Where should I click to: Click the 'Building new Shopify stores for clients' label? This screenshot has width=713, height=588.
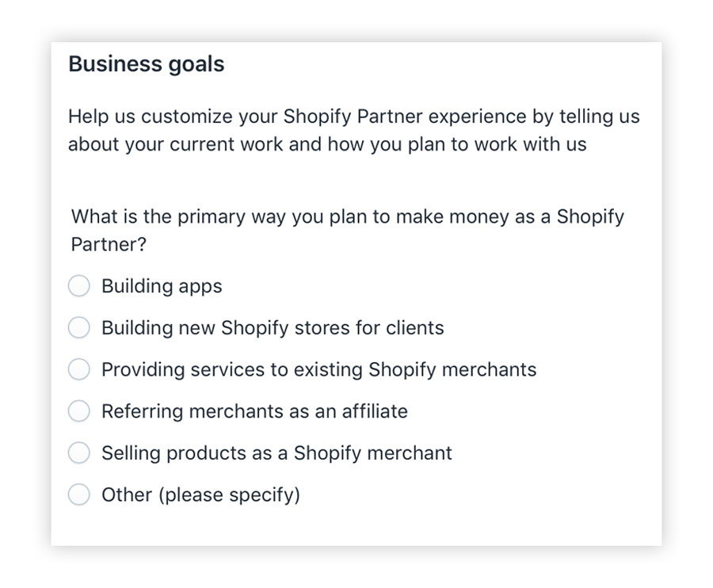[273, 328]
